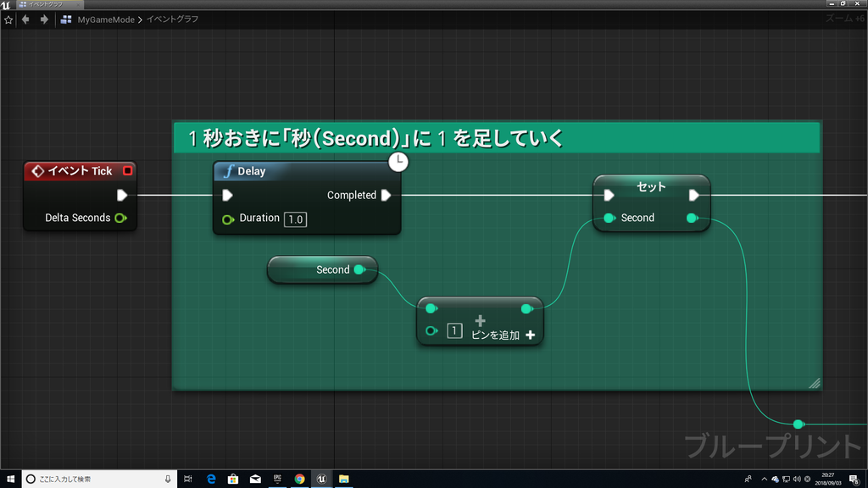This screenshot has width=868, height=488.
Task: Click the Completed exec pin on Delay
Action: pyautogui.click(x=387, y=195)
